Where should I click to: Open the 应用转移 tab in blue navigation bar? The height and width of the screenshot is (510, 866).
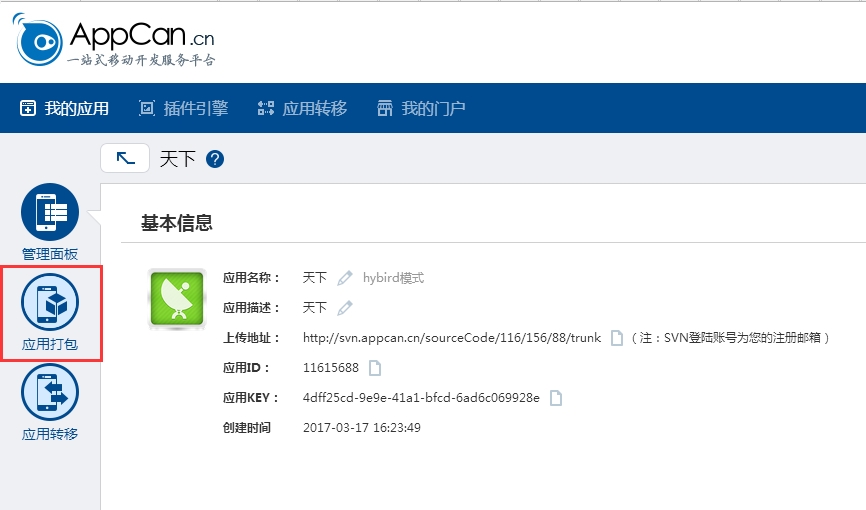point(302,108)
